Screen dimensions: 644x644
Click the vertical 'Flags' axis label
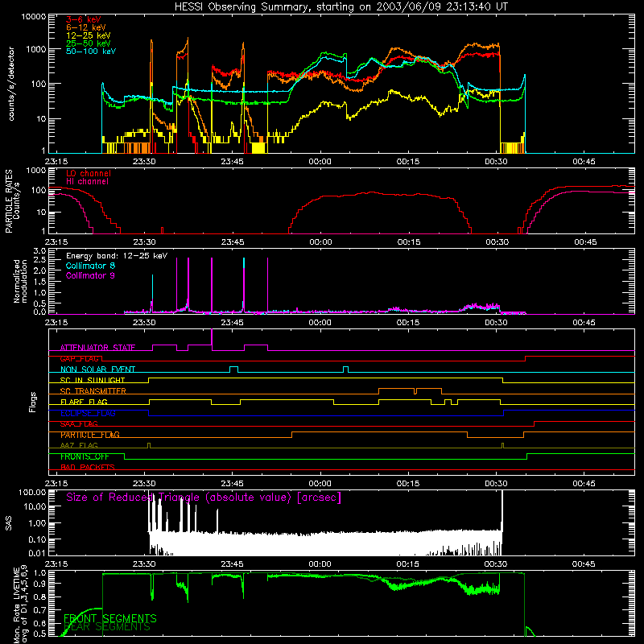point(33,402)
